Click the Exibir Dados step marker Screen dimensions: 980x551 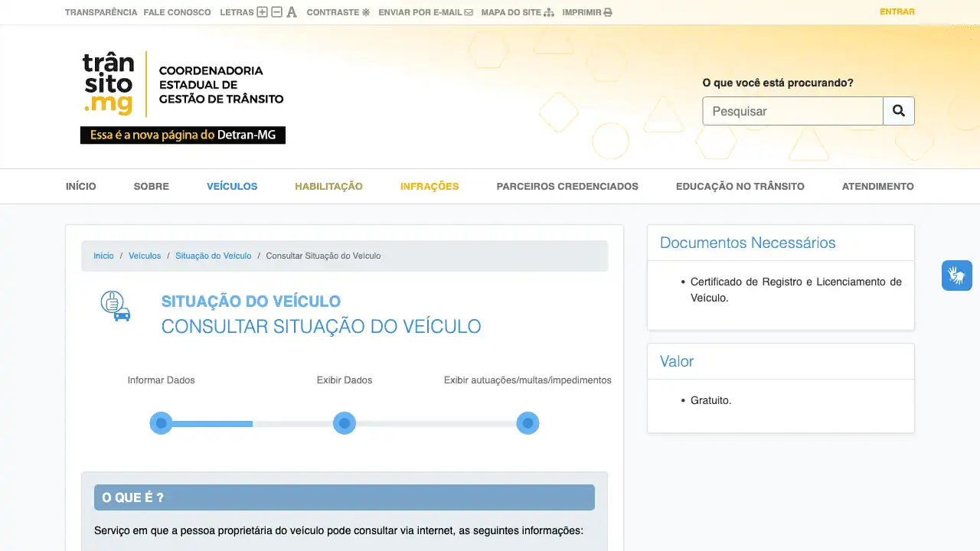[x=345, y=423]
